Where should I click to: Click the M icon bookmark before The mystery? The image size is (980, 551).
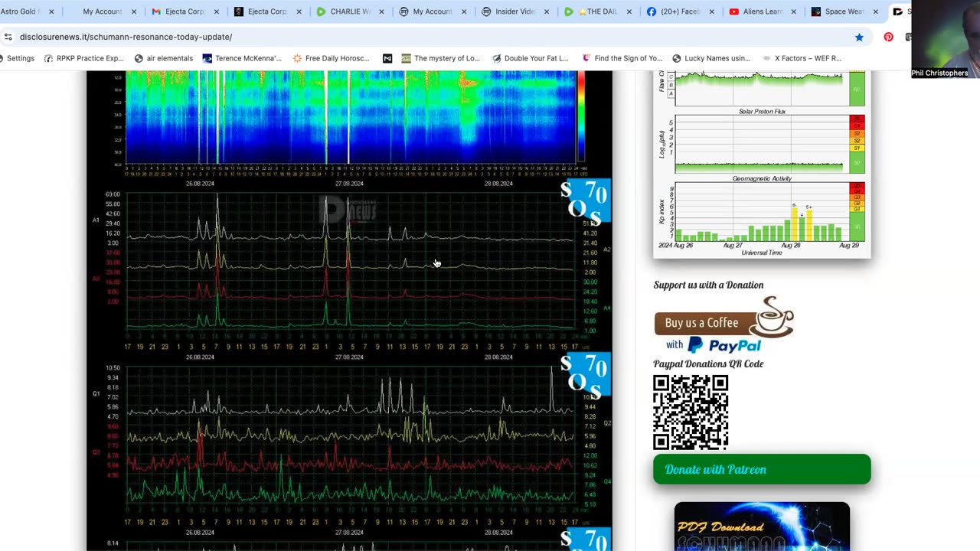coord(387,58)
